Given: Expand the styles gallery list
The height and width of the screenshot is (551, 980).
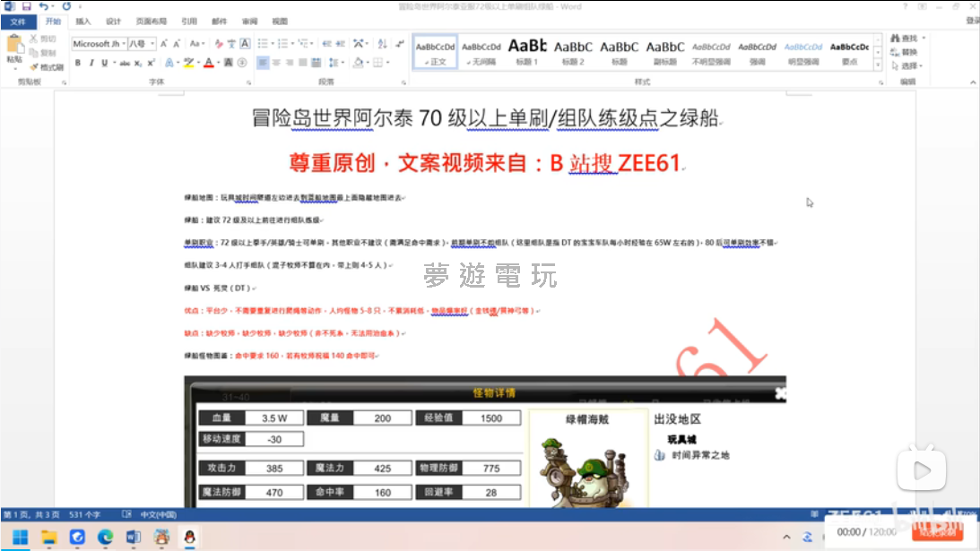Looking at the screenshot, I should tap(877, 65).
